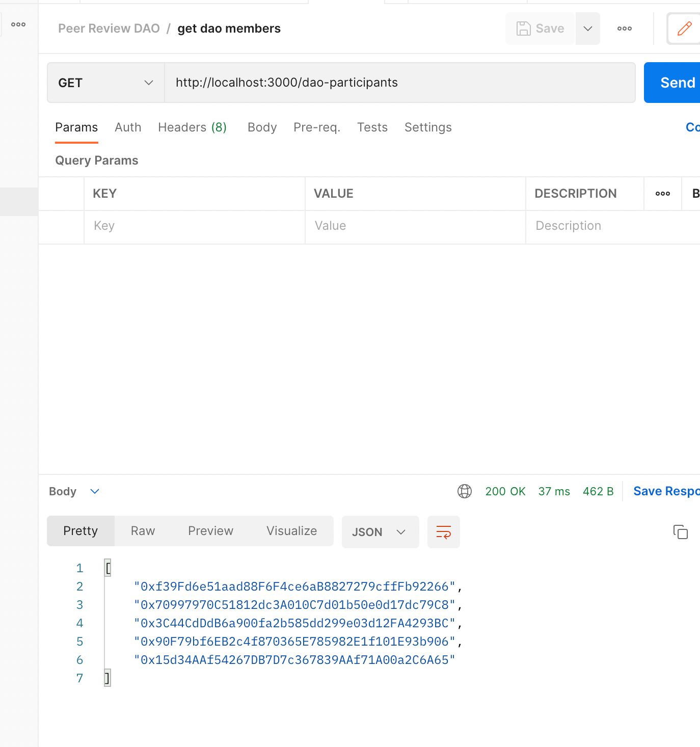Click address 0x15d34AAf54267DB7D7c367839AAf71A00a2C6A65
Image resolution: width=700 pixels, height=747 pixels.
[x=294, y=660]
